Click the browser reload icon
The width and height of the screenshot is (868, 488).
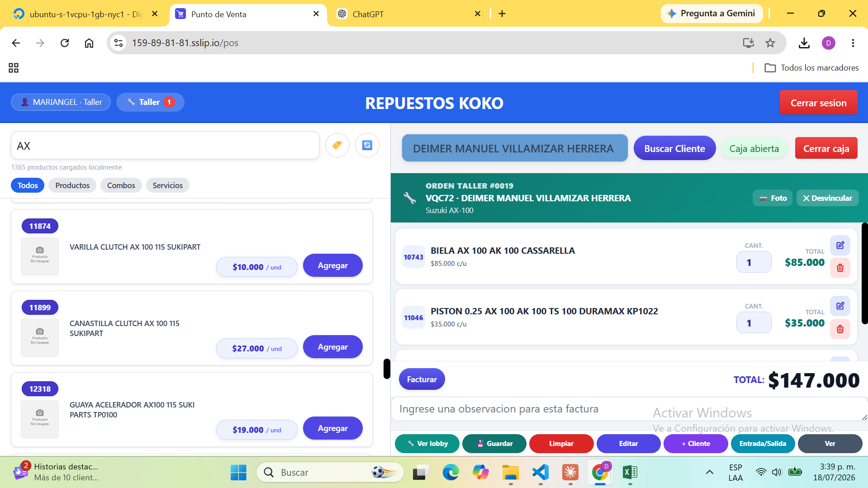pos(65,43)
